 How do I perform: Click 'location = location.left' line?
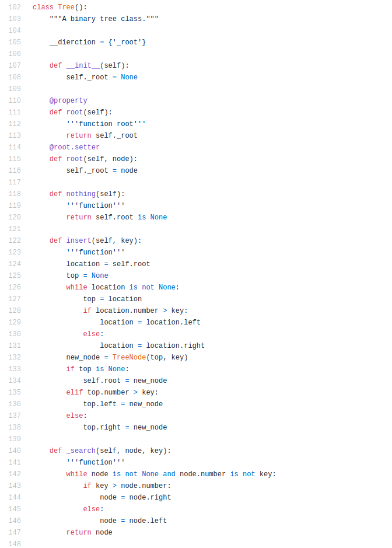[150, 322]
